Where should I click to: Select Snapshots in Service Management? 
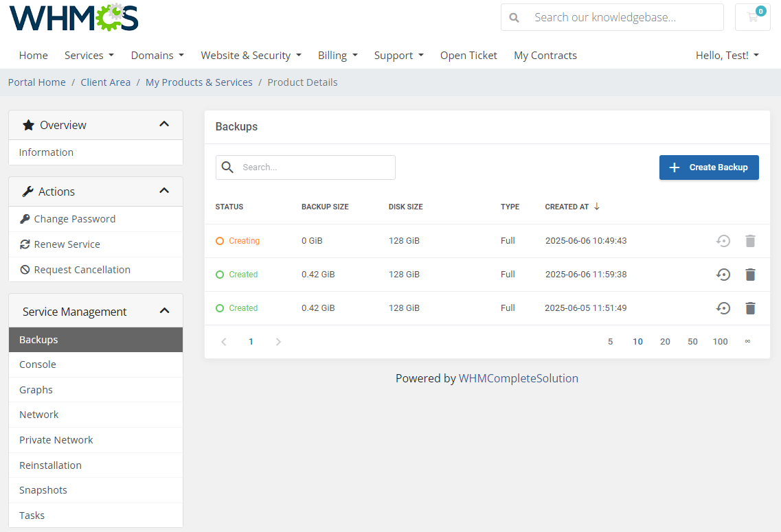43,489
